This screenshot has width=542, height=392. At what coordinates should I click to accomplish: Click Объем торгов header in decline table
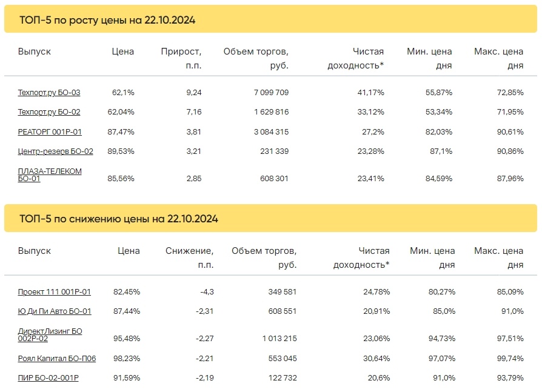(x=264, y=257)
